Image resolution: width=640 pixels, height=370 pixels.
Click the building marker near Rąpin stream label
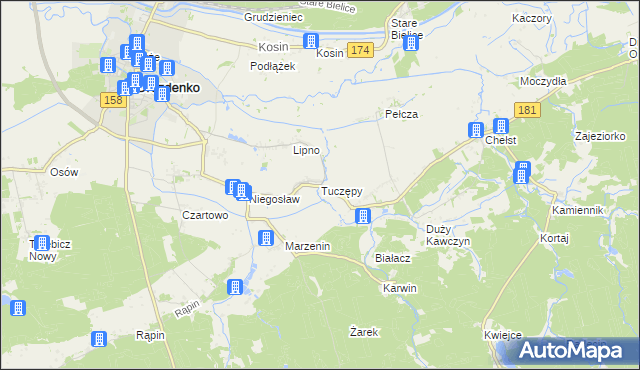coord(235,287)
